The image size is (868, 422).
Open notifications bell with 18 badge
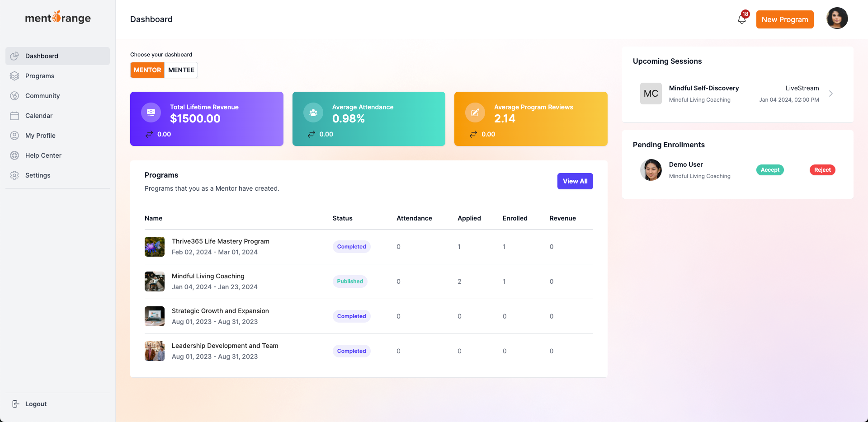pos(742,18)
